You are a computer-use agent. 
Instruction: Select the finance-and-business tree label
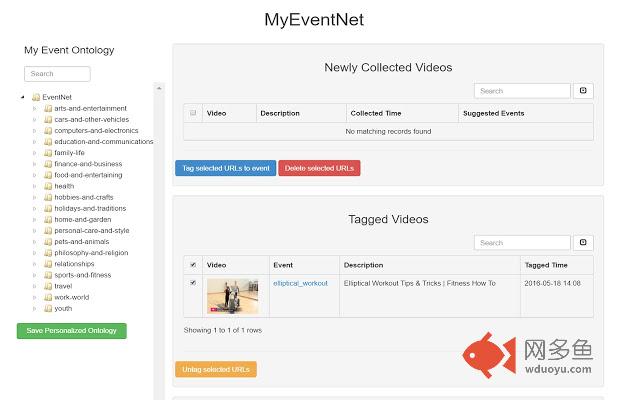point(88,164)
